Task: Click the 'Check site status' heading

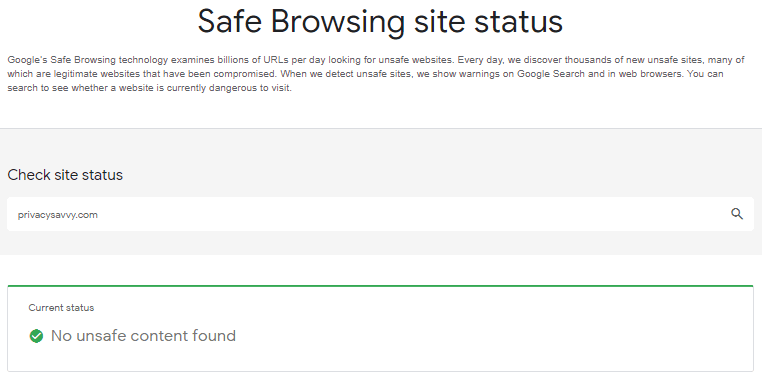Action: pyautogui.click(x=65, y=175)
